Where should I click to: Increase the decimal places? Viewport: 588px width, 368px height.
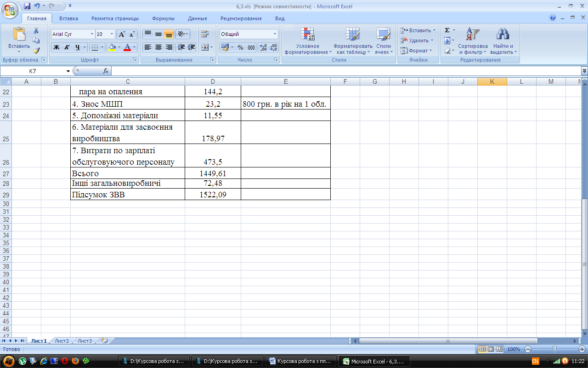[x=263, y=47]
